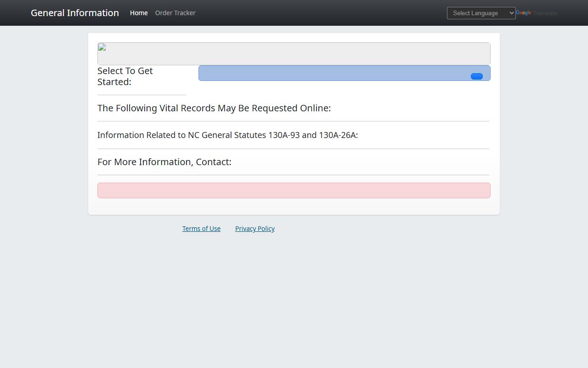Click the empty dark navbar space right of Order Tracker
The height and width of the screenshot is (368, 588).
coord(322,13)
